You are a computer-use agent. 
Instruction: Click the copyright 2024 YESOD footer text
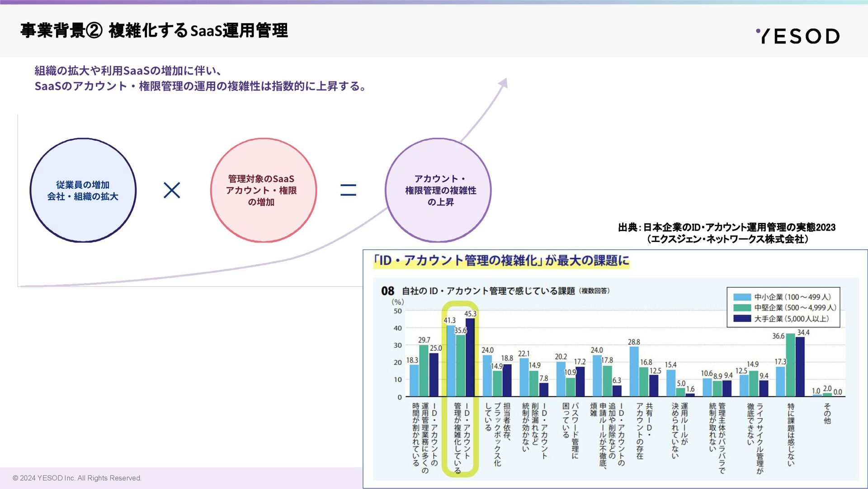click(77, 478)
